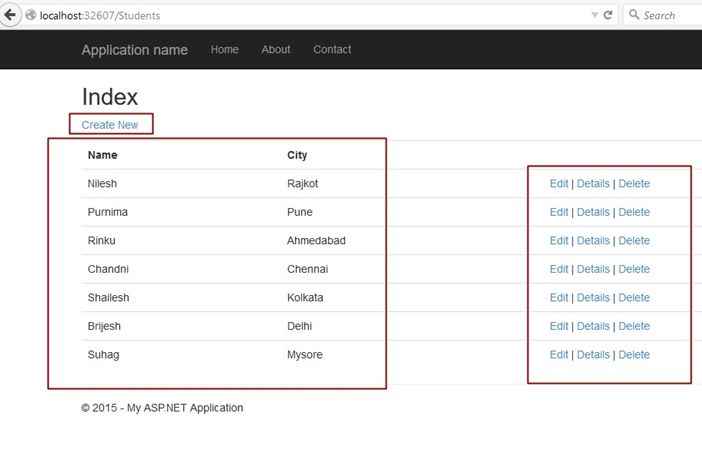
Task: Click the globe site identity icon
Action: coord(30,15)
